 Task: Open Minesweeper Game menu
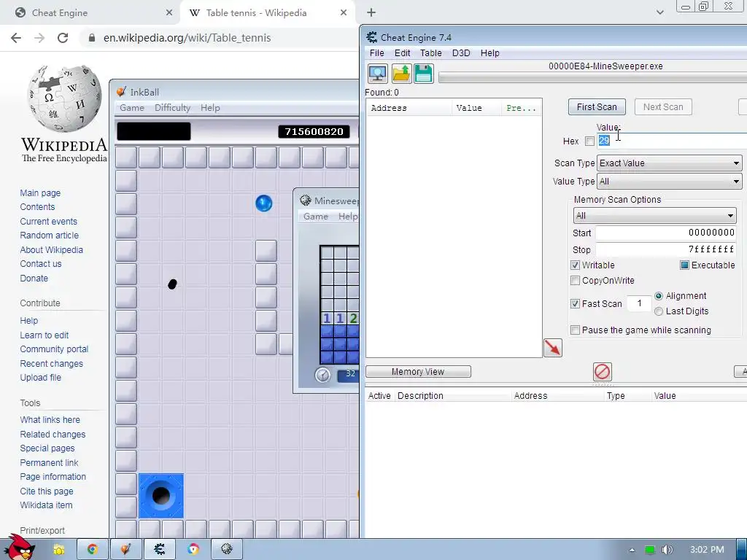[x=316, y=216]
